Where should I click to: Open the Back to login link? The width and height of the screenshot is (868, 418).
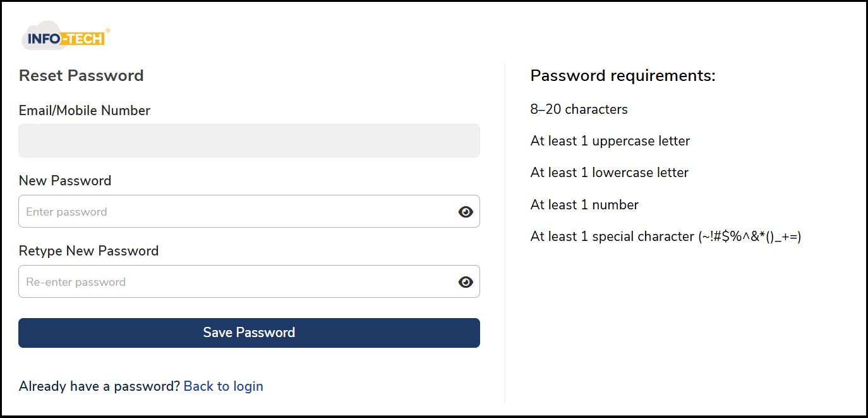pyautogui.click(x=223, y=386)
